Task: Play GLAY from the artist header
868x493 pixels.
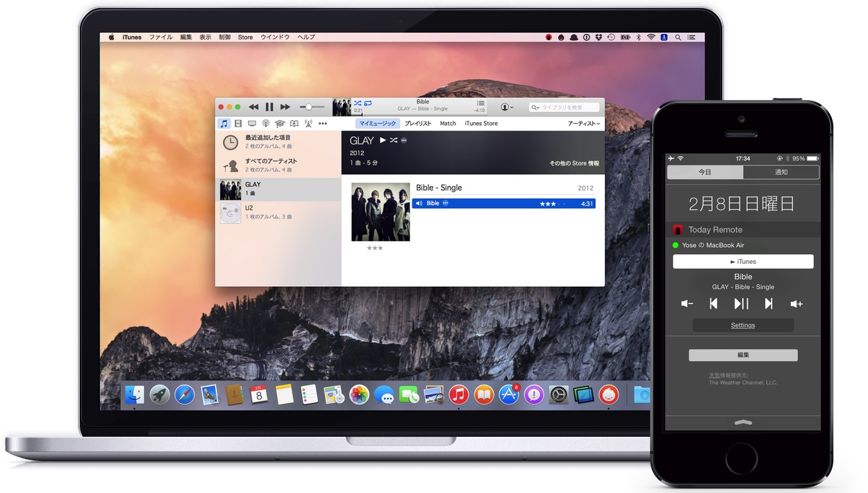Action: pos(382,140)
